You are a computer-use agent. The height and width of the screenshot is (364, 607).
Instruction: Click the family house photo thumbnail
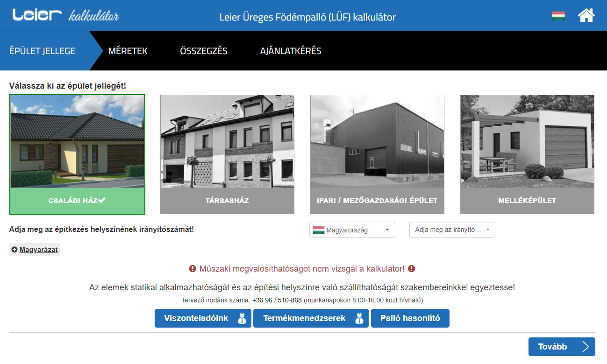(x=78, y=141)
